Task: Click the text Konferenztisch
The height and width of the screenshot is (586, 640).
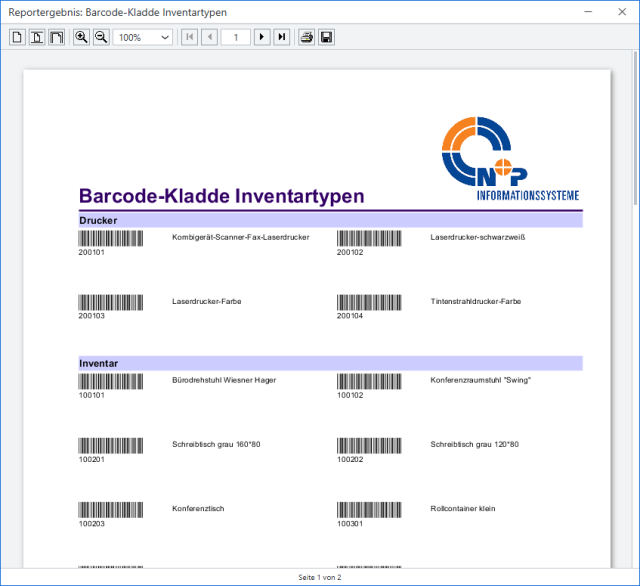Action: [198, 508]
